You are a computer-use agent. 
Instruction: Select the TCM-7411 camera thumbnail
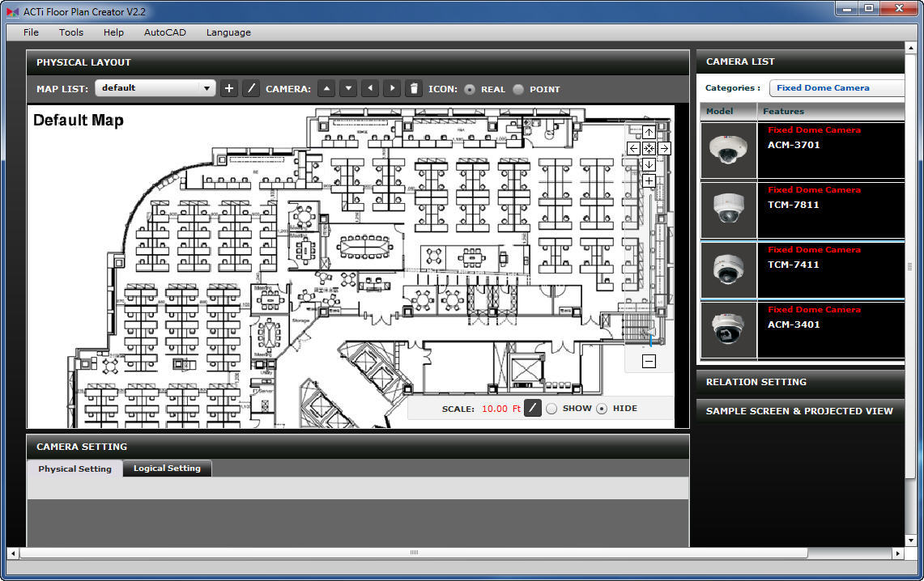pyautogui.click(x=728, y=270)
